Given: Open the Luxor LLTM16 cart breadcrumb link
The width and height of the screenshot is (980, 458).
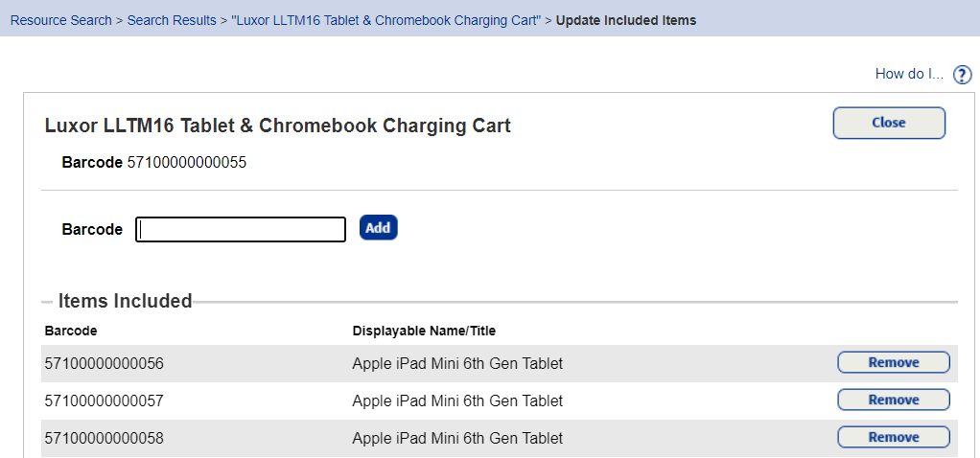Looking at the screenshot, I should coord(385,20).
